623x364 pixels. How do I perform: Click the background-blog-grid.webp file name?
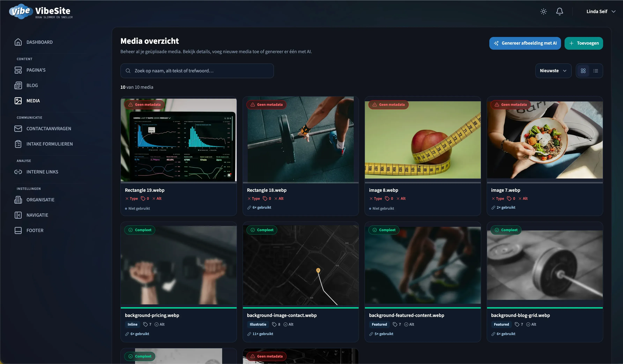(520, 315)
